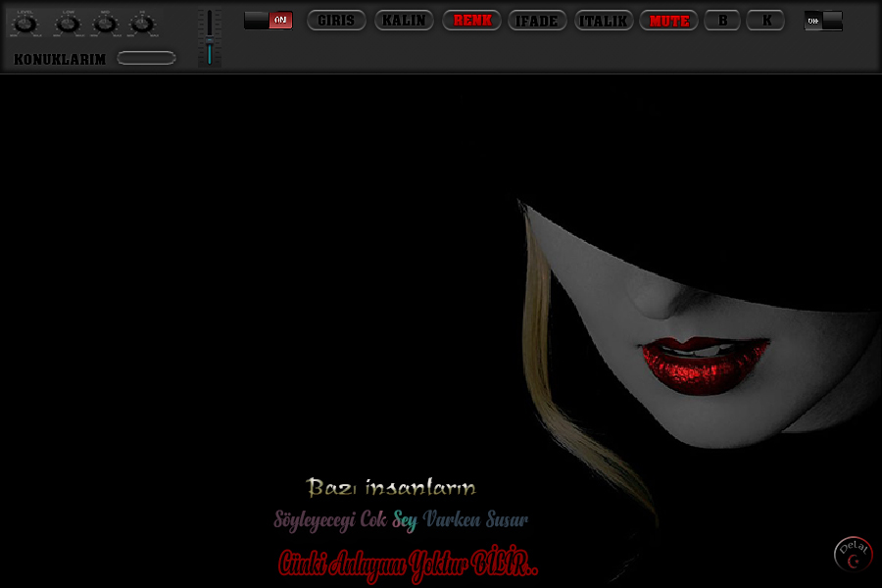The width and height of the screenshot is (882, 588).
Task: Enable ITALIK text style
Action: (604, 21)
